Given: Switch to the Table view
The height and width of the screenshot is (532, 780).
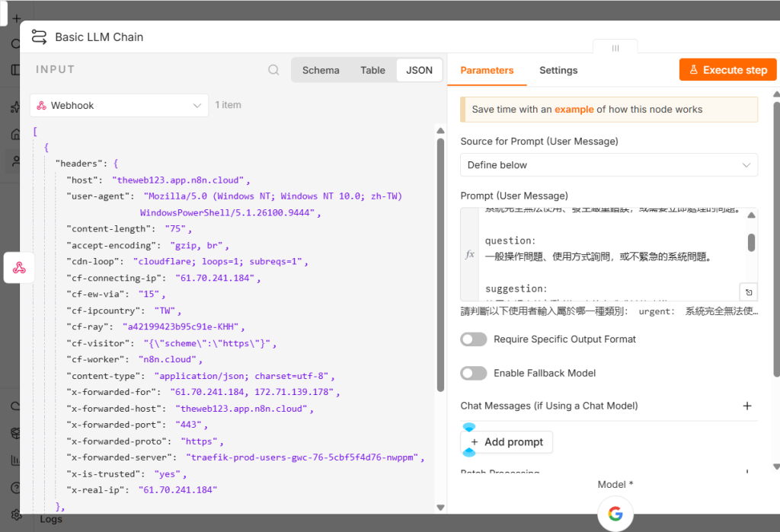Looking at the screenshot, I should point(372,70).
